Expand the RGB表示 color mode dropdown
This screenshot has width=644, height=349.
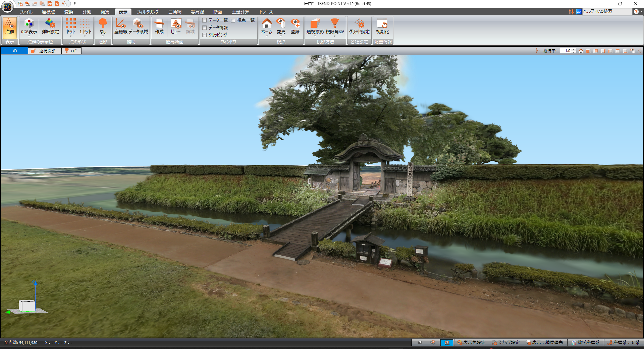click(29, 36)
